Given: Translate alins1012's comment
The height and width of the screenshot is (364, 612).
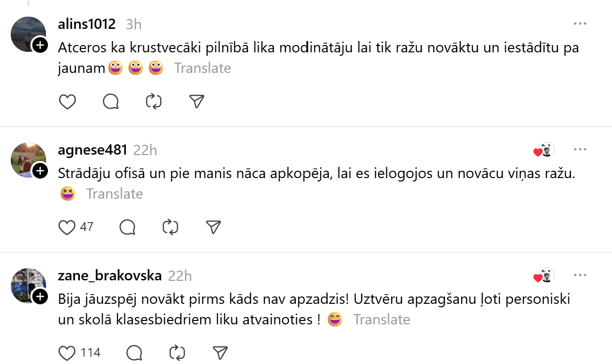Looking at the screenshot, I should 203,68.
